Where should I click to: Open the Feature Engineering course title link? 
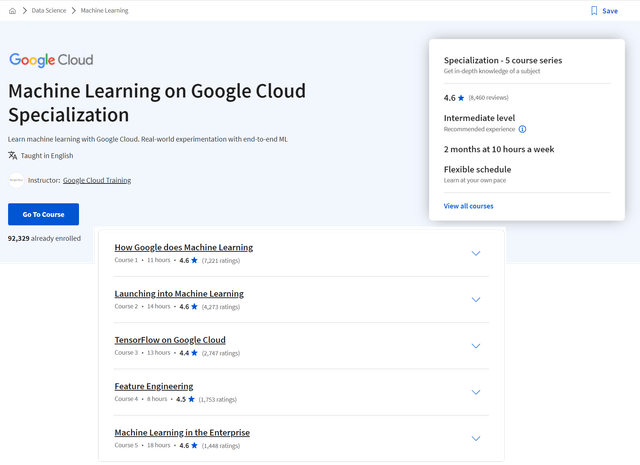click(x=154, y=386)
